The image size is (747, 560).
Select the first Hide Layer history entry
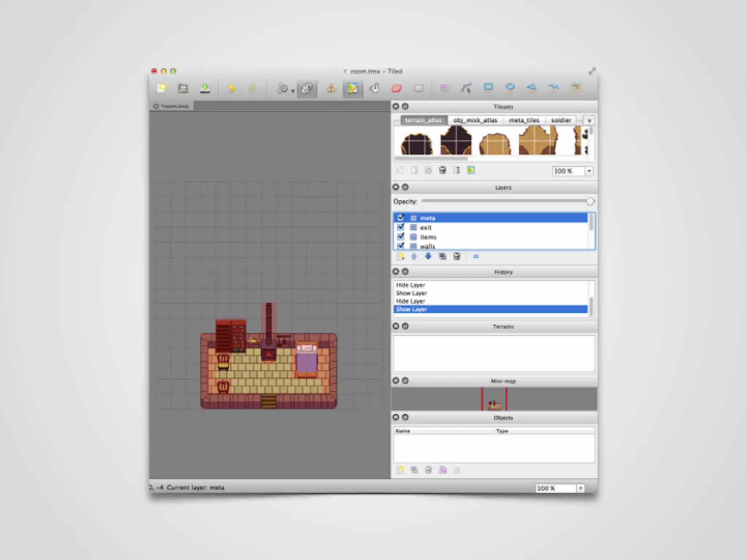click(x=411, y=285)
